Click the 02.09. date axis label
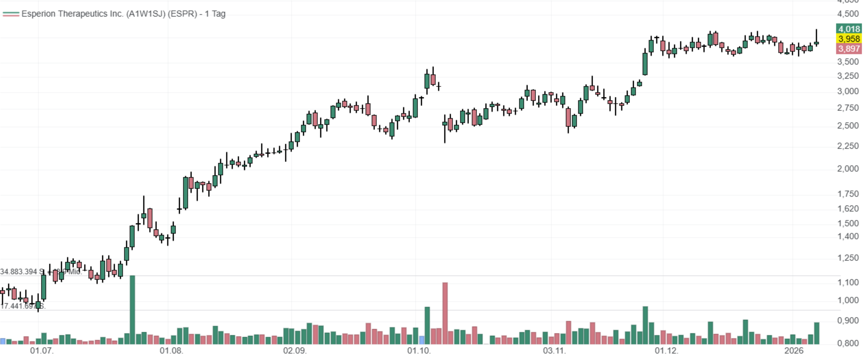This screenshot has width=868, height=359. coord(295,351)
